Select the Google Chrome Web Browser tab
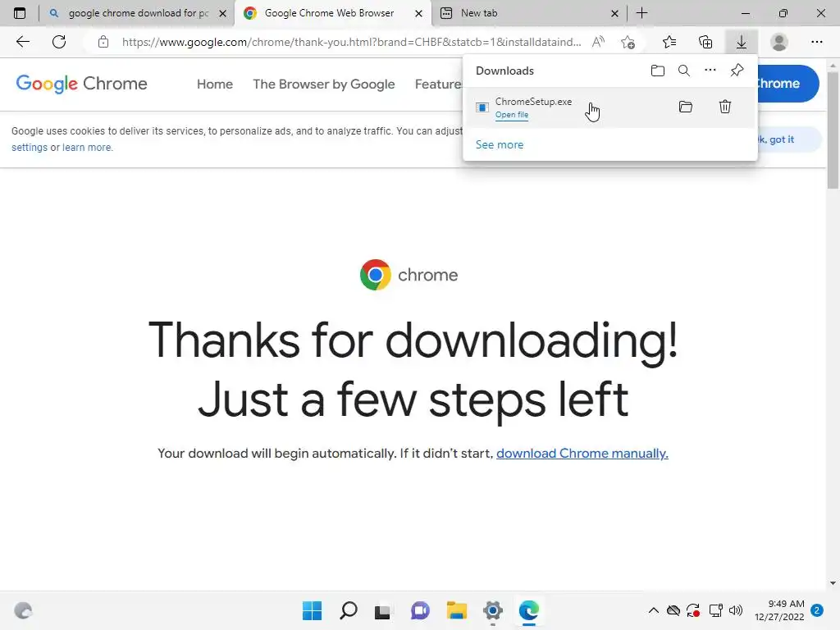Viewport: 840px width, 630px height. pos(332,13)
